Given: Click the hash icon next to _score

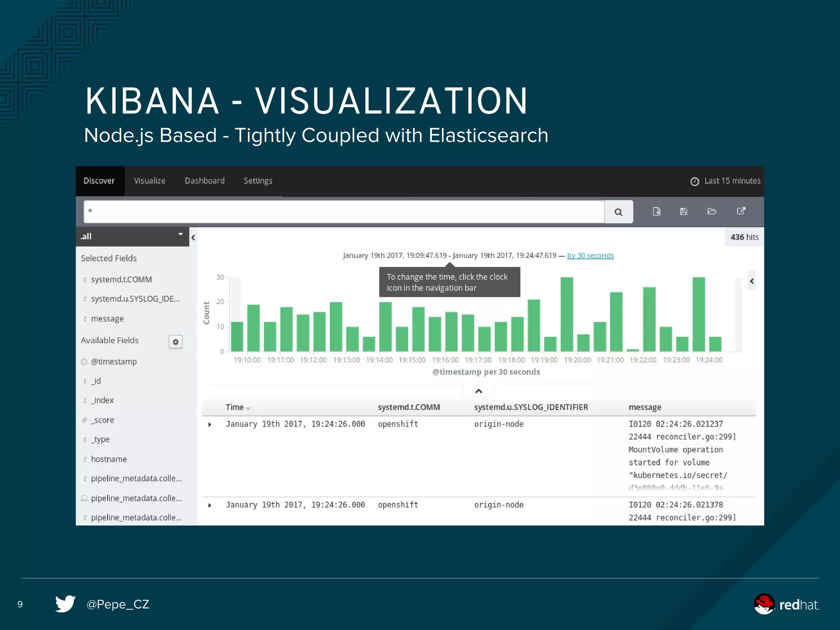Looking at the screenshot, I should click(84, 420).
